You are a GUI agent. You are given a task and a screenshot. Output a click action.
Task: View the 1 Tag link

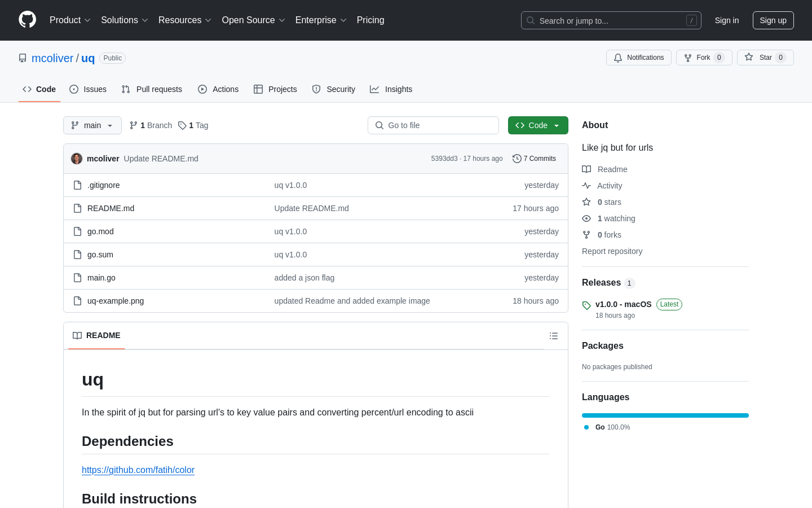193,125
